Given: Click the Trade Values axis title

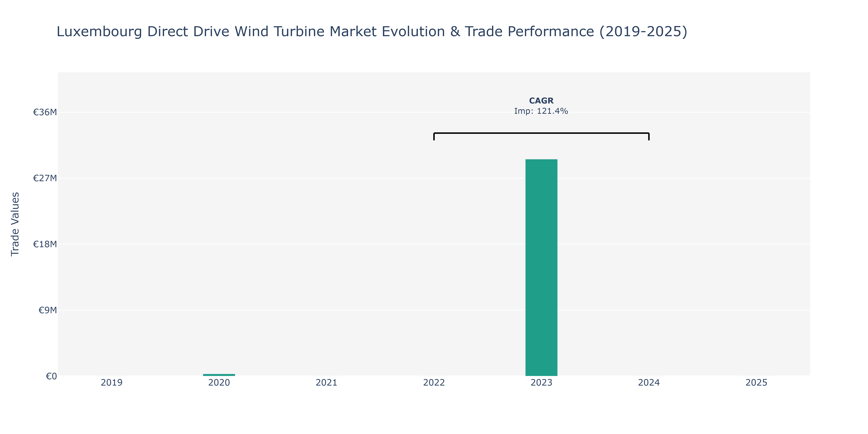Looking at the screenshot, I should [15, 224].
